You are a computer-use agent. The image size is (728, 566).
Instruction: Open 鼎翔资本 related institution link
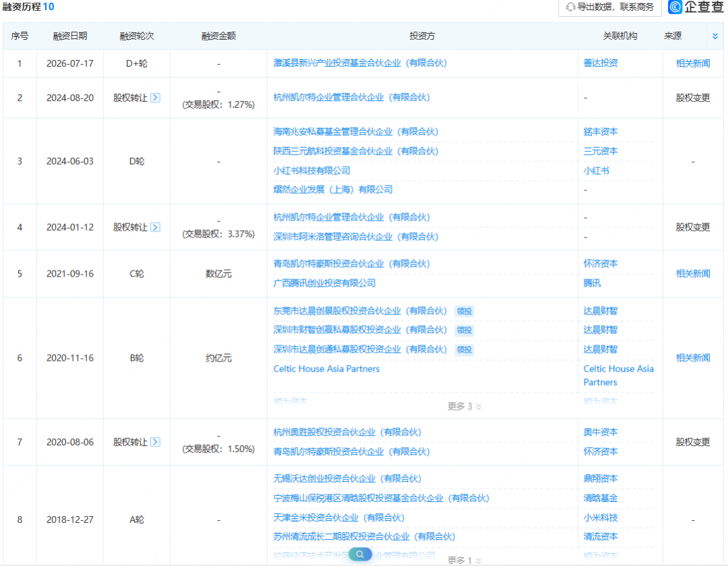pos(601,478)
